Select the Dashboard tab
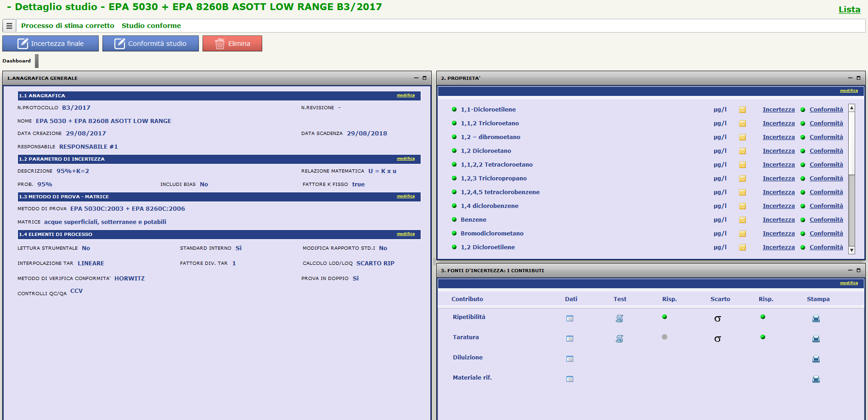This screenshot has width=868, height=420. coord(17,61)
